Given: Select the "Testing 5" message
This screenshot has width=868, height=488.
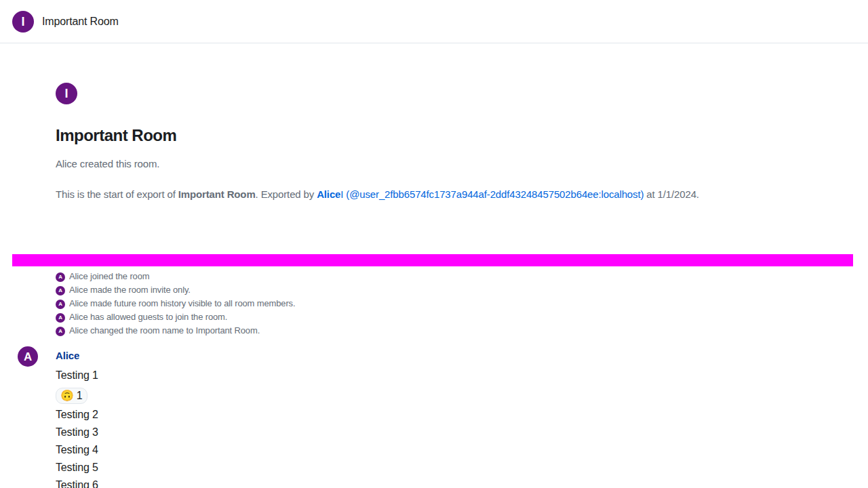Looking at the screenshot, I should pos(77,468).
